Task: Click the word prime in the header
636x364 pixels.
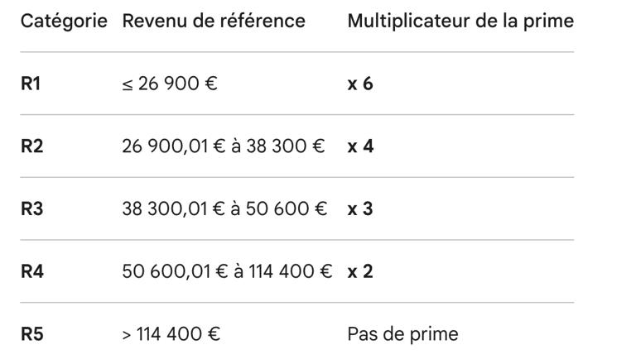Action: point(550,21)
